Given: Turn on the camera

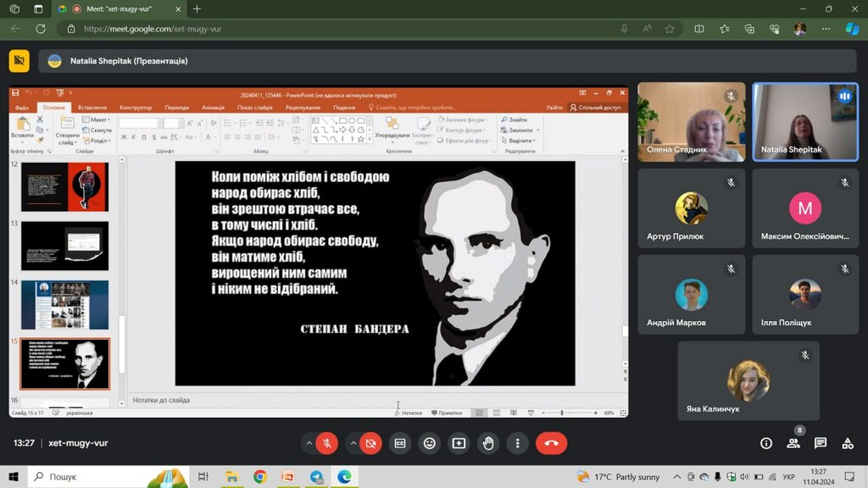Looking at the screenshot, I should (x=370, y=443).
